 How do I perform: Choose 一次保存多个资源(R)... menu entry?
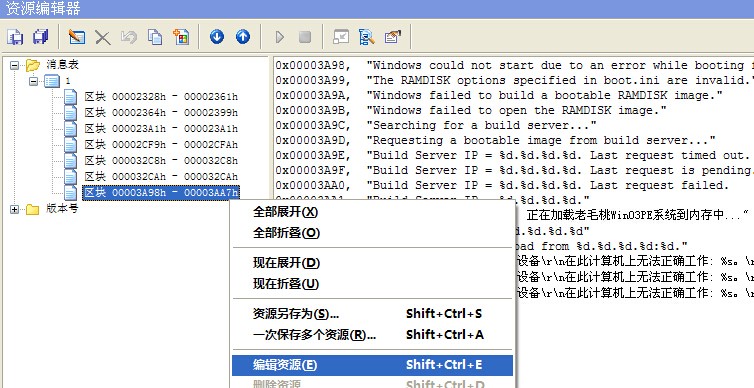pyautogui.click(x=373, y=335)
